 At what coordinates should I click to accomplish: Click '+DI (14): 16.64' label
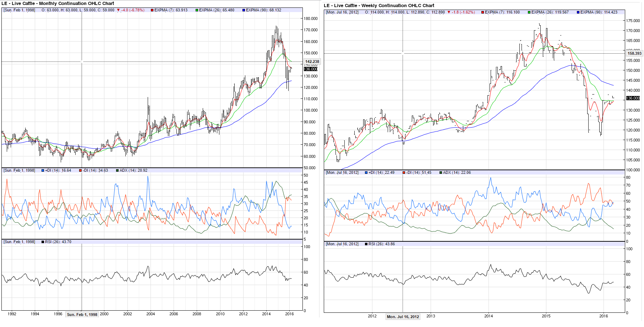click(x=58, y=171)
